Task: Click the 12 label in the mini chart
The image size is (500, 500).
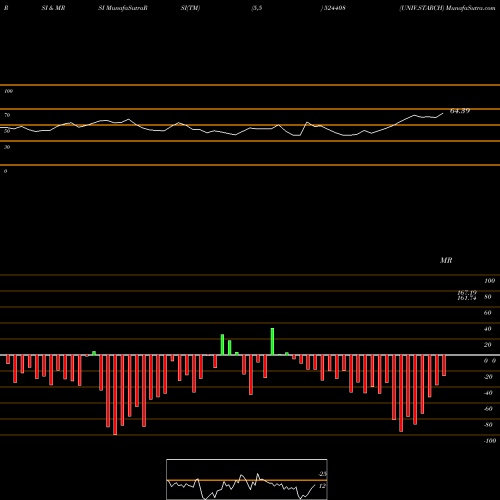Action: (322, 486)
